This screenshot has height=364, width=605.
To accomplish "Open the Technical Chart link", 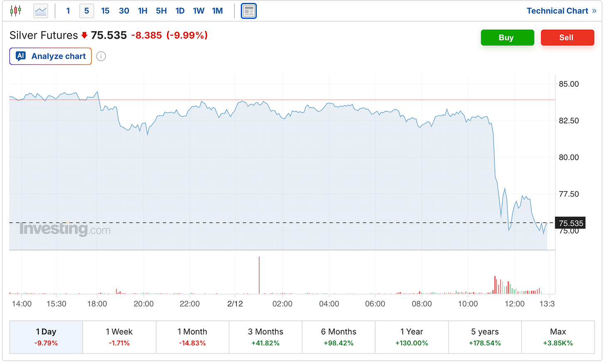I will (x=561, y=11).
